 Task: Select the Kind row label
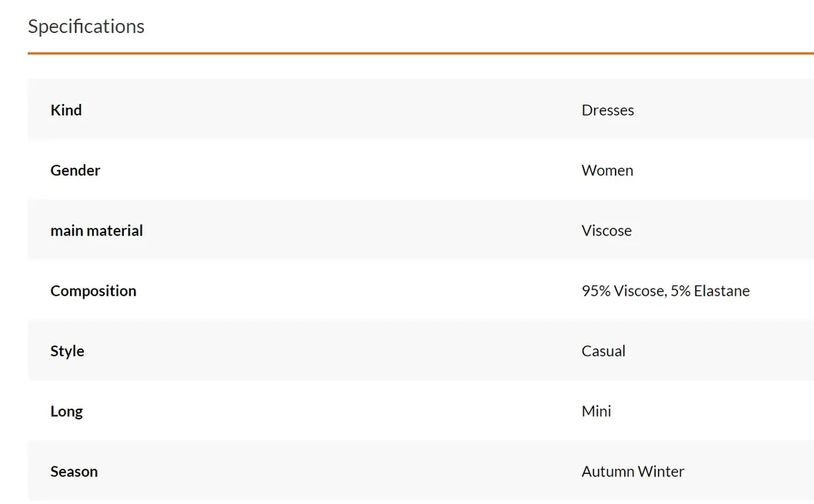(66, 110)
